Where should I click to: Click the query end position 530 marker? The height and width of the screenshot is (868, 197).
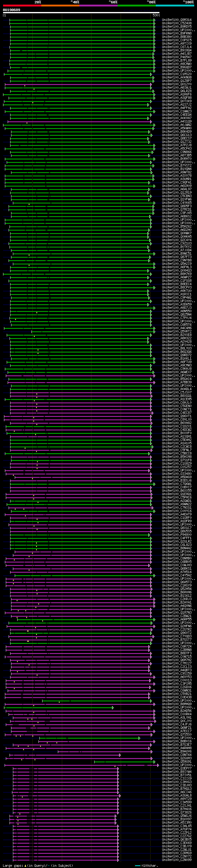[155, 15]
